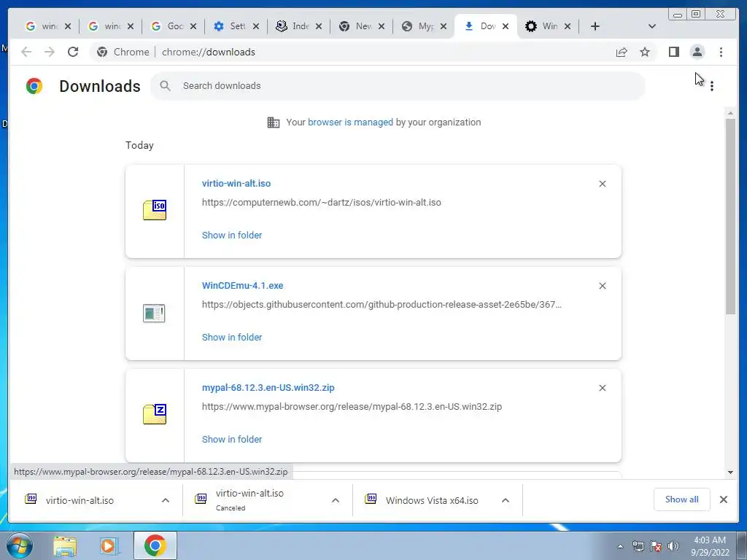The height and width of the screenshot is (560, 747).
Task: Show virtio-win-alt.iso in folder
Action: tap(232, 236)
